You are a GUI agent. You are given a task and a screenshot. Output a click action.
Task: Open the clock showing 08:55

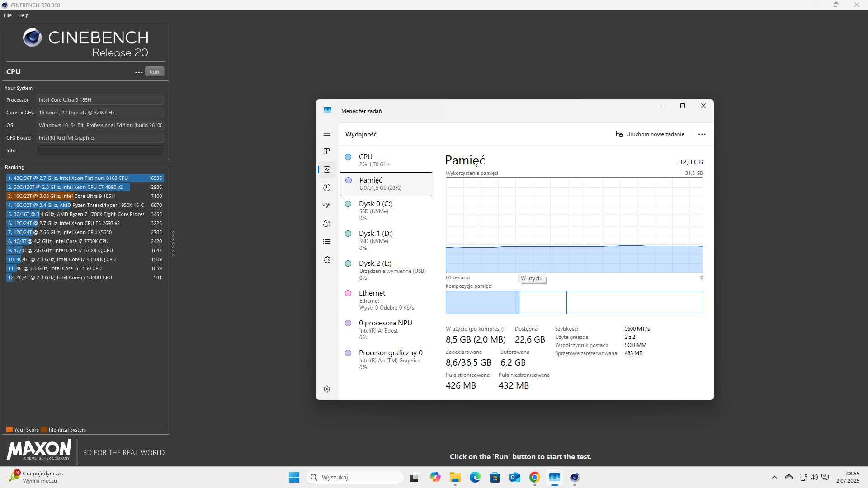tap(848, 477)
